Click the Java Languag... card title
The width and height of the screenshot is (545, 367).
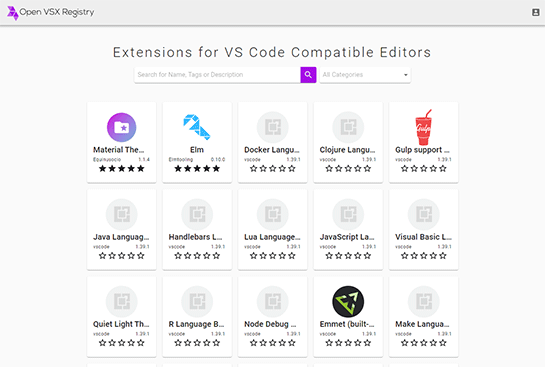point(121,237)
